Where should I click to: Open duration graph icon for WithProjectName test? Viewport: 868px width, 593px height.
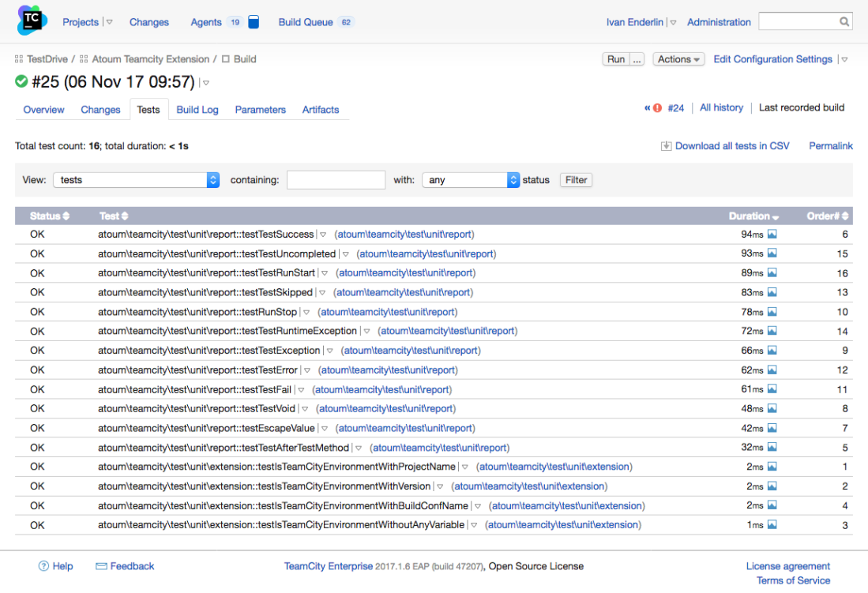click(x=772, y=467)
